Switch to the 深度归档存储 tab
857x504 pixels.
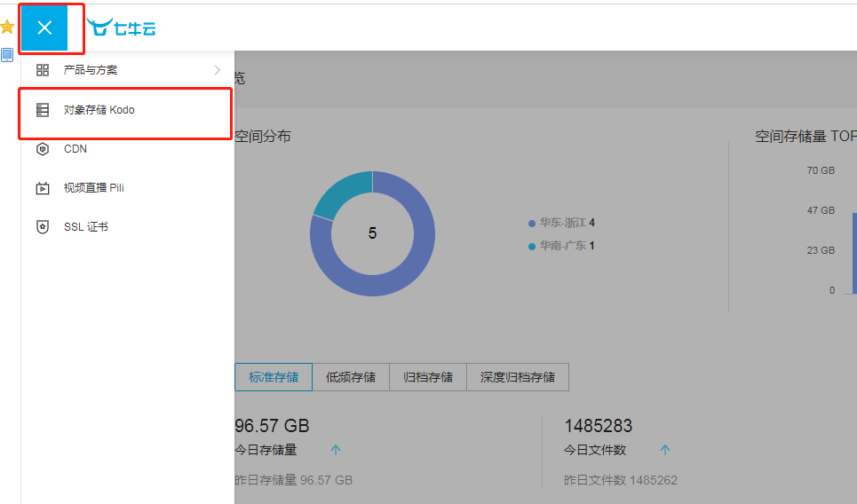coord(518,377)
